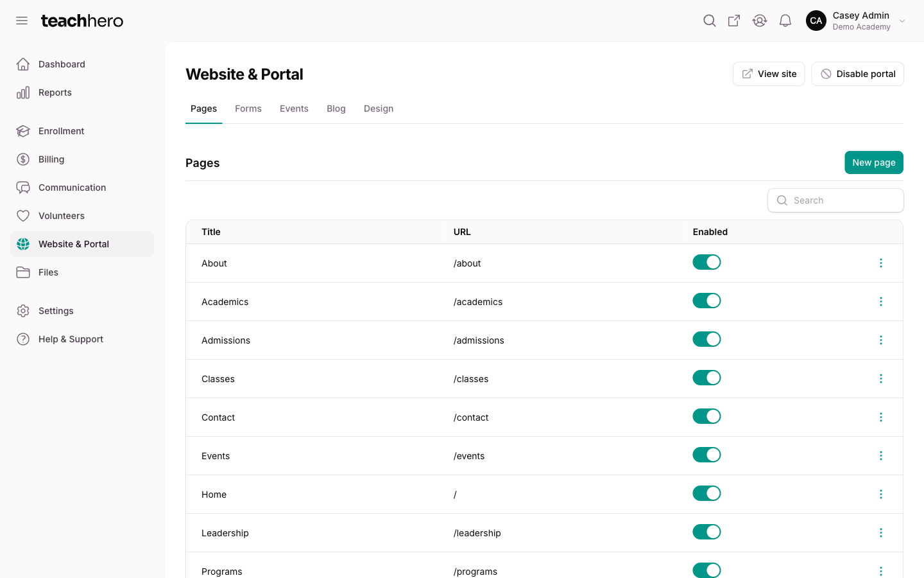
Task: Open Help & Support in the sidebar
Action: 82,339
